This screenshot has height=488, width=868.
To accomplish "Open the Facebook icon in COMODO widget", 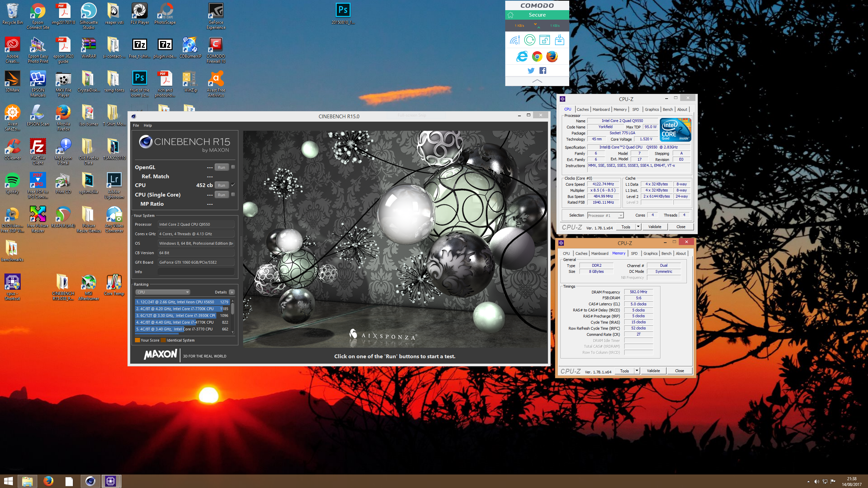I will pyautogui.click(x=543, y=70).
